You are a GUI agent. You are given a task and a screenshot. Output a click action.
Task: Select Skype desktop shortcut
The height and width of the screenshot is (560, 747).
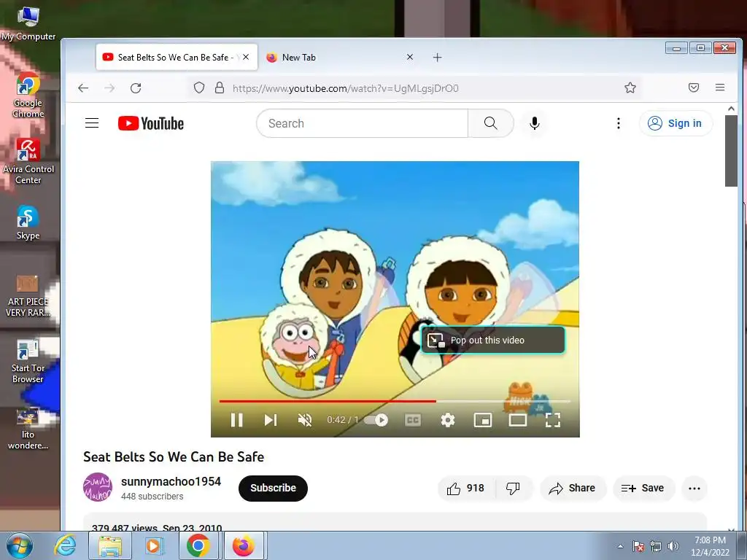pos(28,222)
